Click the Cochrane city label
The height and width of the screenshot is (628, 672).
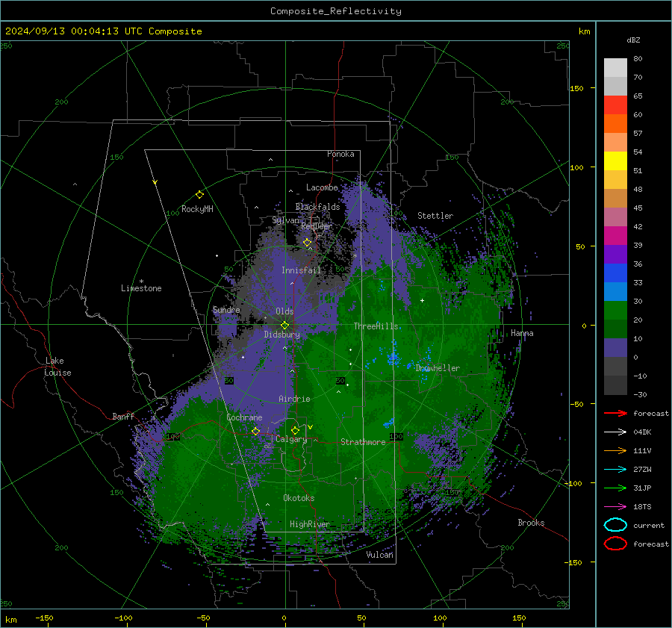click(x=244, y=417)
